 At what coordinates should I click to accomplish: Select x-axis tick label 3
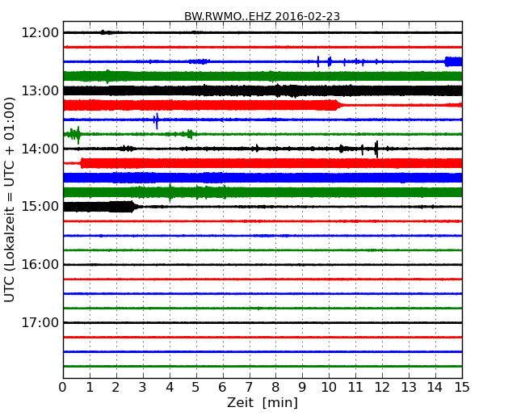[x=143, y=388]
